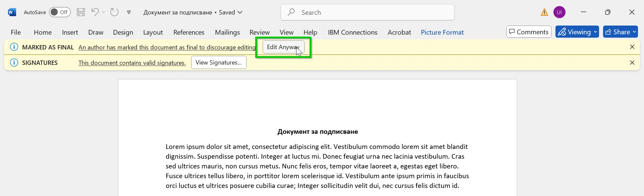The image size is (644, 196).
Task: Click the warning triangle icon
Action: tap(544, 12)
